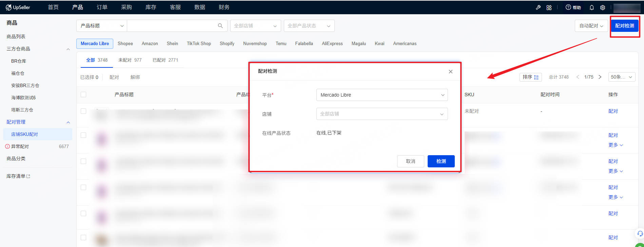644x247 pixels.
Task: Open the apps grid icon in header
Action: 549,7
